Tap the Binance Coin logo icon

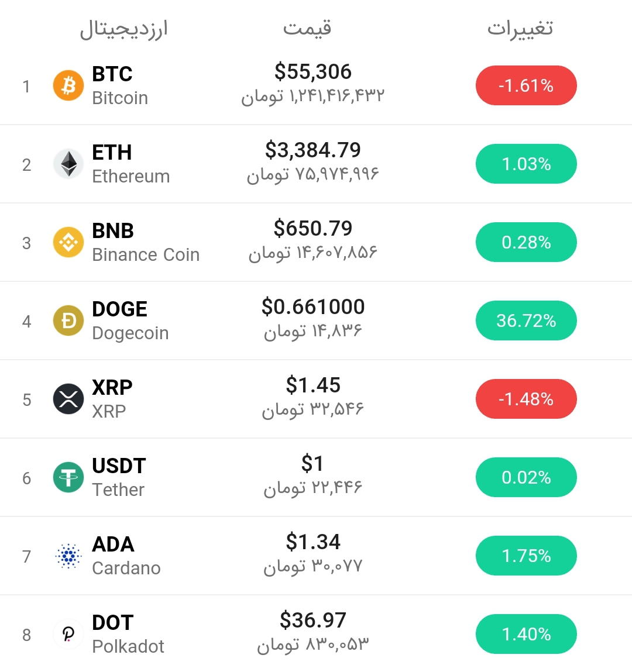point(68,242)
